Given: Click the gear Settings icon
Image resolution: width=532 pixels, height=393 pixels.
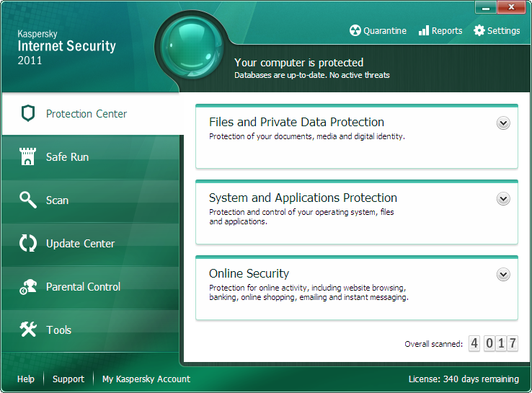Looking at the screenshot, I should click(479, 31).
